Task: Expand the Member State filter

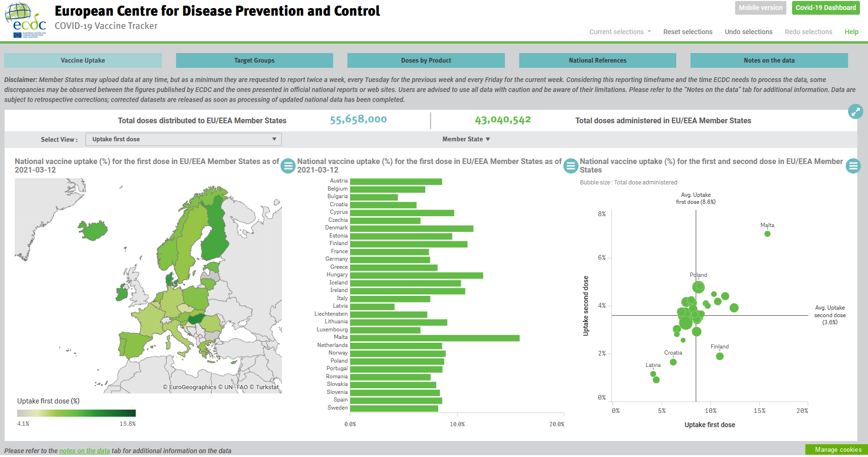Action: coord(466,139)
